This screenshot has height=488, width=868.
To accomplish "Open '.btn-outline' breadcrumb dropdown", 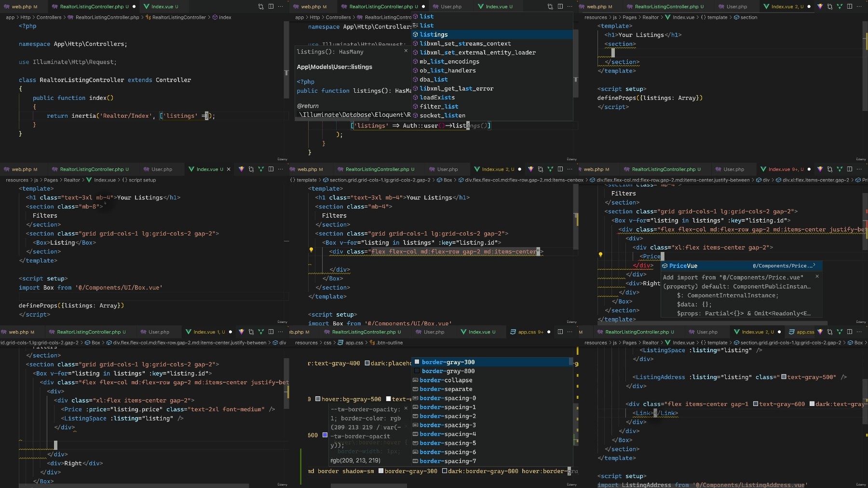I will tap(386, 343).
